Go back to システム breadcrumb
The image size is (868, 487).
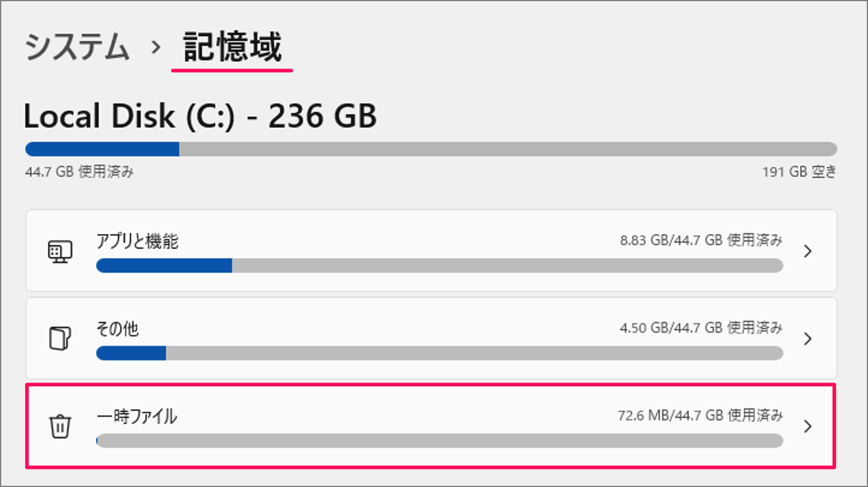[x=78, y=48]
